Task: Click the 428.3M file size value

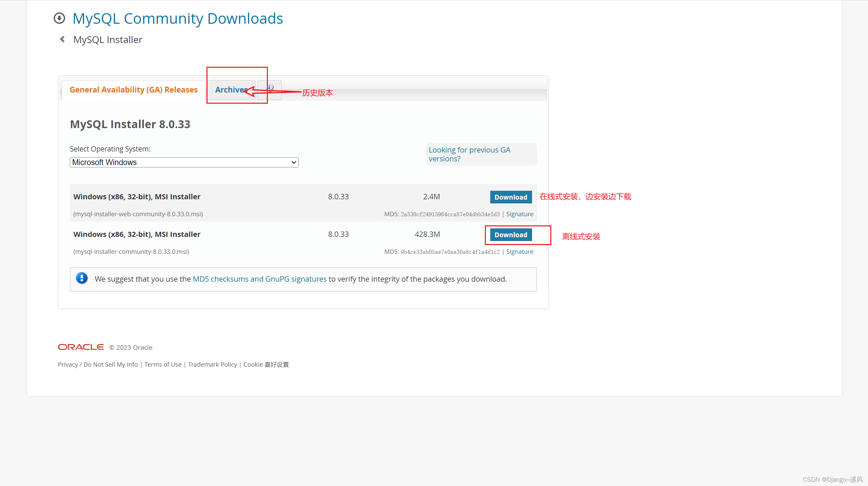Action: [x=427, y=234]
